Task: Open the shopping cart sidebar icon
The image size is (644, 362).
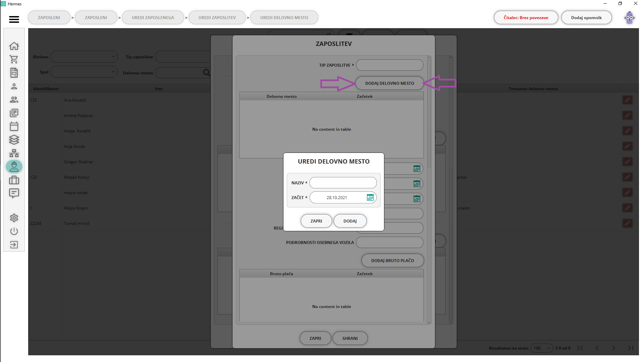Action: pos(14,59)
